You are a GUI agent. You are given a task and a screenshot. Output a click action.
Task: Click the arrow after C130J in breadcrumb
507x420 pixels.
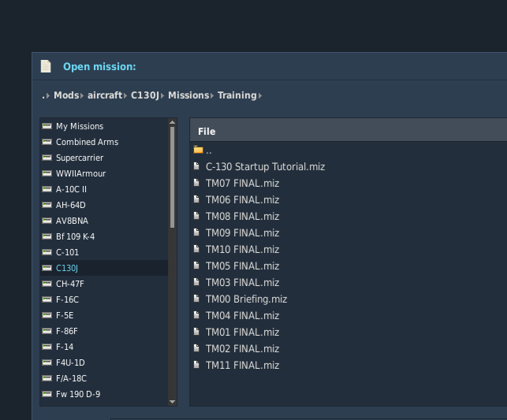tap(162, 95)
